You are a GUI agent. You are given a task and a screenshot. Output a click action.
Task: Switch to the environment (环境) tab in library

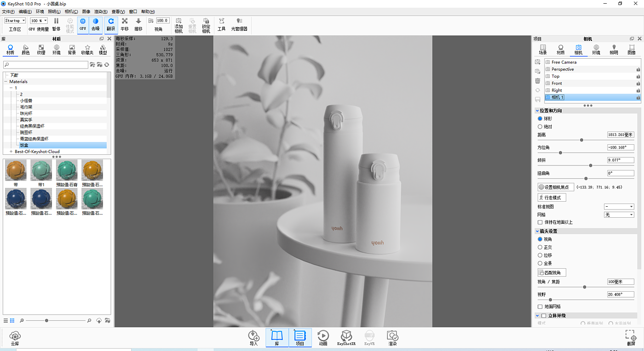point(56,50)
